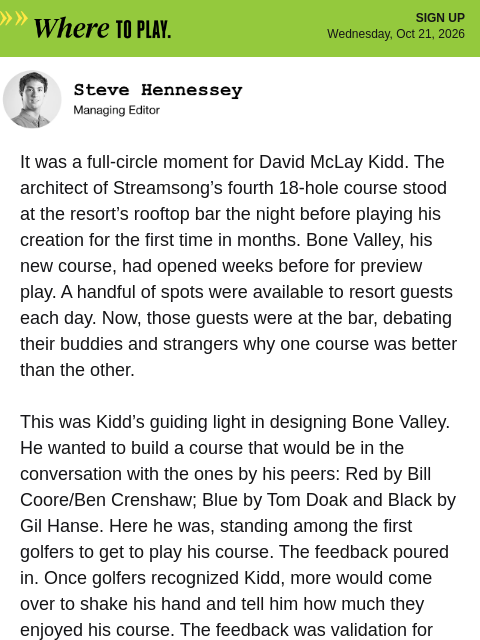Click the Managing Editor subtitle

pyautogui.click(x=116, y=110)
